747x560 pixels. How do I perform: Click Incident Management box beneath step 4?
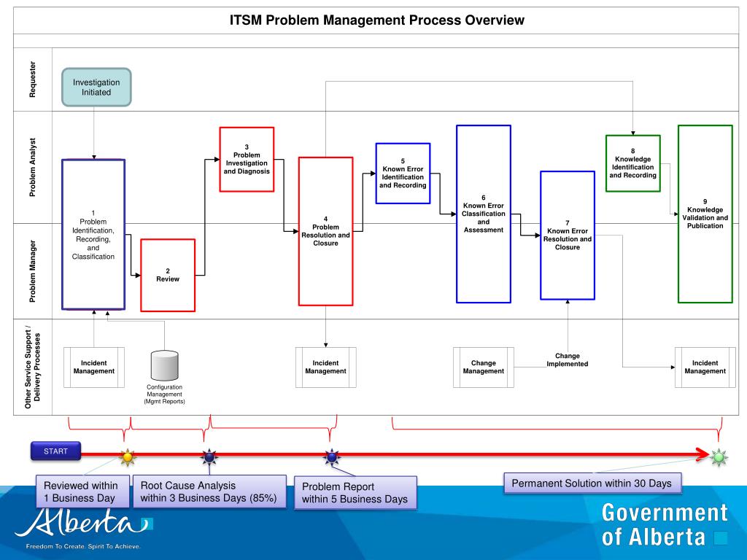(x=326, y=367)
